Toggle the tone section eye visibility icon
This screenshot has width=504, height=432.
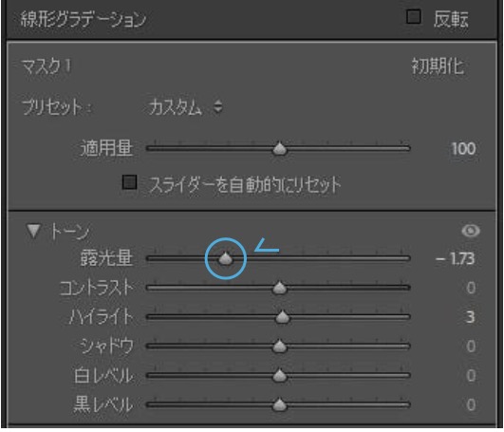point(471,231)
